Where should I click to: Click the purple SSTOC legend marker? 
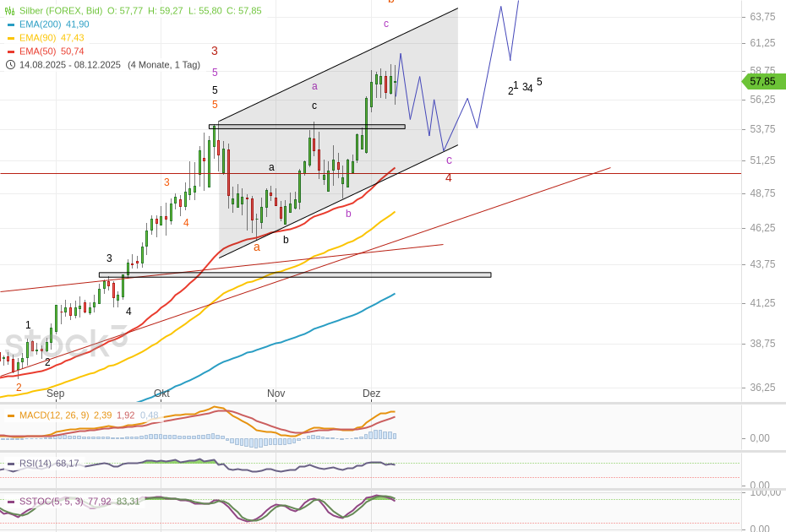tap(10, 502)
